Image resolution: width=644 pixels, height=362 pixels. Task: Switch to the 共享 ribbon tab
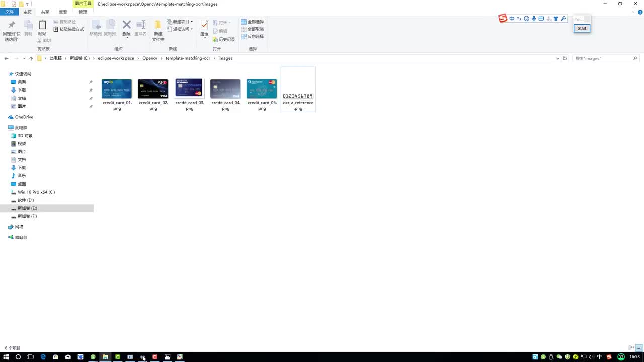[x=45, y=12]
